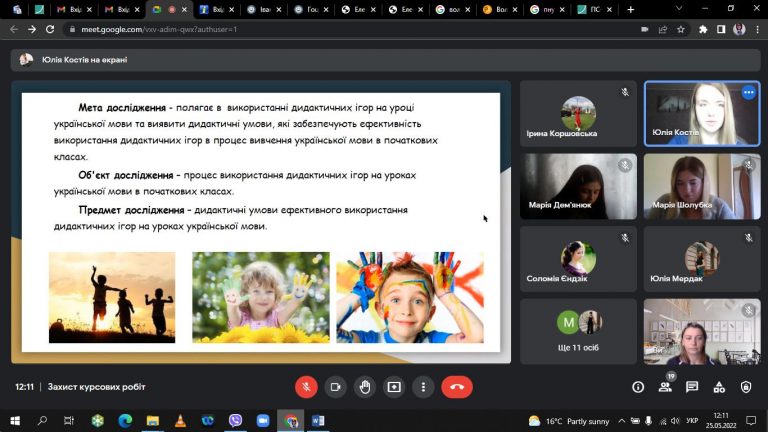Viewport: 768px width, 432px height.
Task: Open the activities icon
Action: coord(719,387)
